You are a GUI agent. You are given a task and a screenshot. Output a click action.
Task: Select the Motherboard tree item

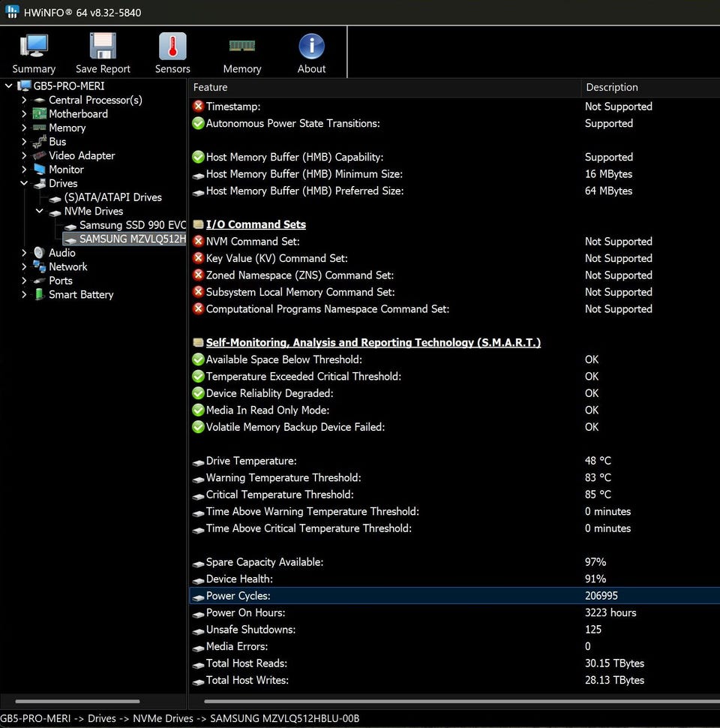[x=78, y=114]
